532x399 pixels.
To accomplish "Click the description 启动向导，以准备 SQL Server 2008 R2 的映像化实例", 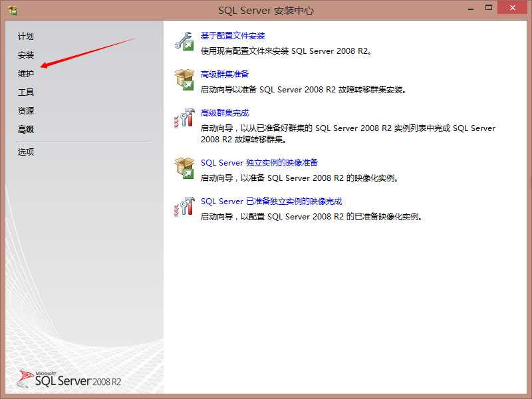I will pos(300,178).
